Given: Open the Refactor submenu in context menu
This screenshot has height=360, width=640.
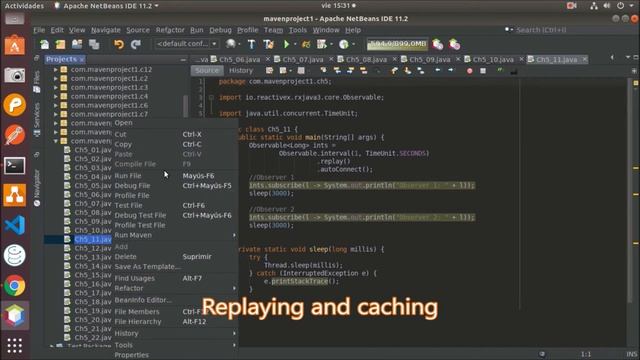Looking at the screenshot, I should 175,288.
